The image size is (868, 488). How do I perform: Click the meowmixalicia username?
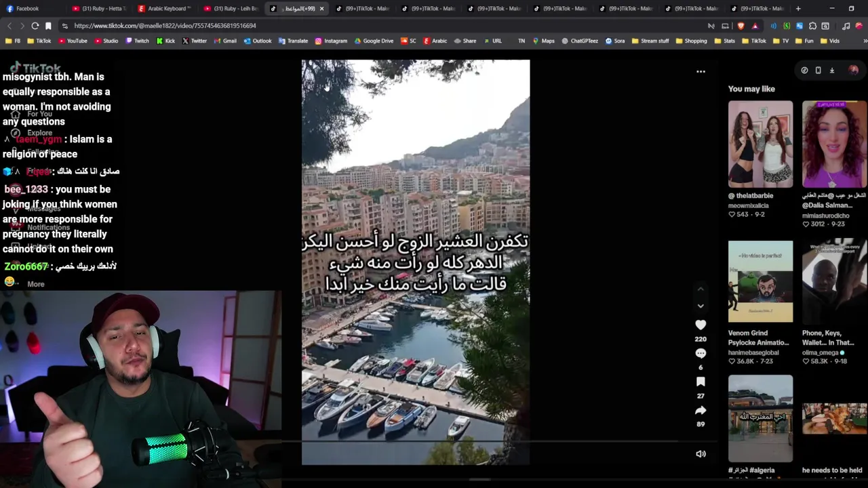749,205
